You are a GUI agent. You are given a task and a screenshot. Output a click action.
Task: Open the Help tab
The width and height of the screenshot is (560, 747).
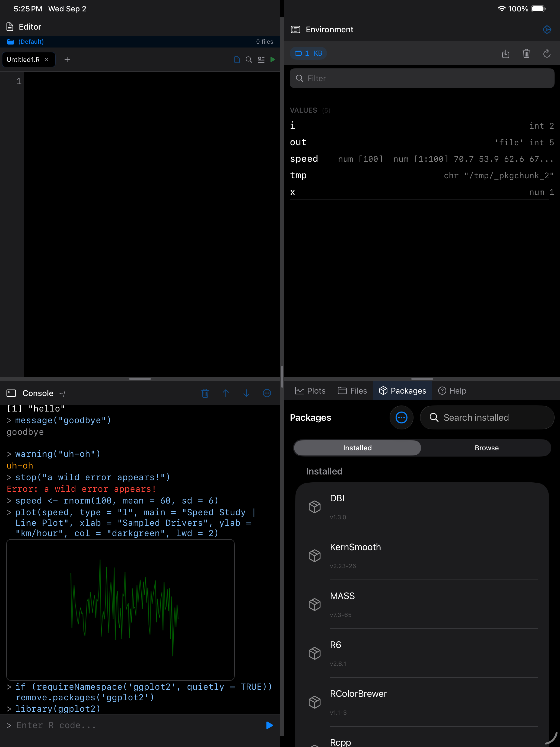click(x=452, y=391)
